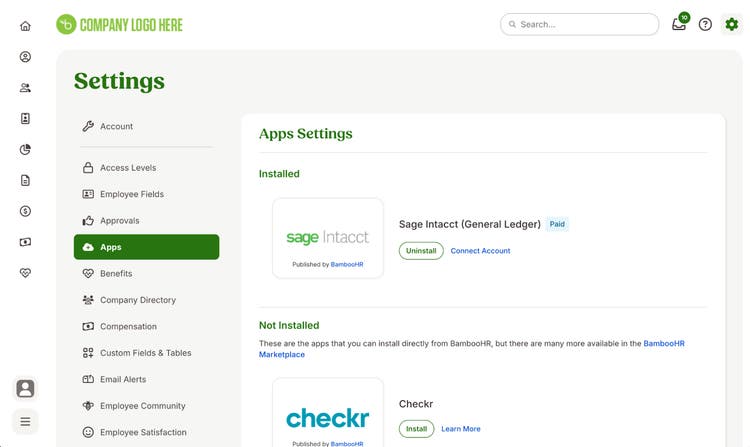The height and width of the screenshot is (447, 750).
Task: Click the Sage Intacct logo tile
Action: tap(328, 238)
